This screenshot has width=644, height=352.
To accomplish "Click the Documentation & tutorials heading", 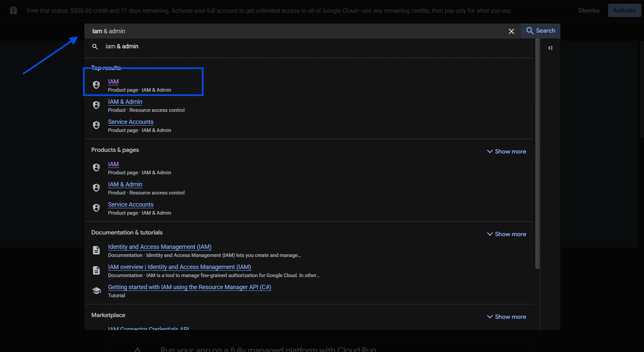I will pyautogui.click(x=127, y=232).
